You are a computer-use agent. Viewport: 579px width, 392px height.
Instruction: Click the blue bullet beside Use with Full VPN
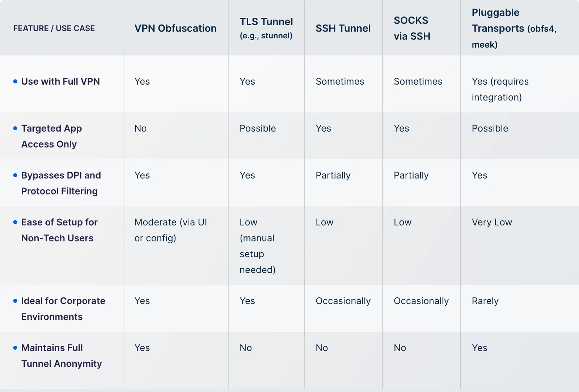click(x=15, y=81)
